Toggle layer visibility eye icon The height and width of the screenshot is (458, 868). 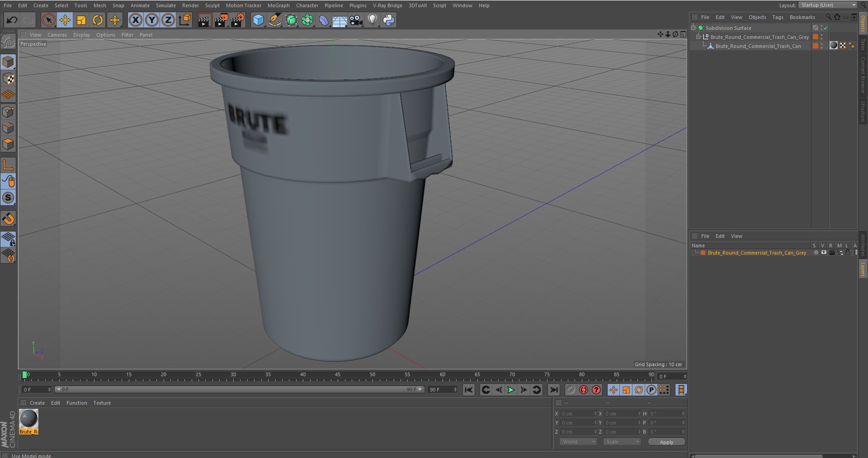pos(824,253)
